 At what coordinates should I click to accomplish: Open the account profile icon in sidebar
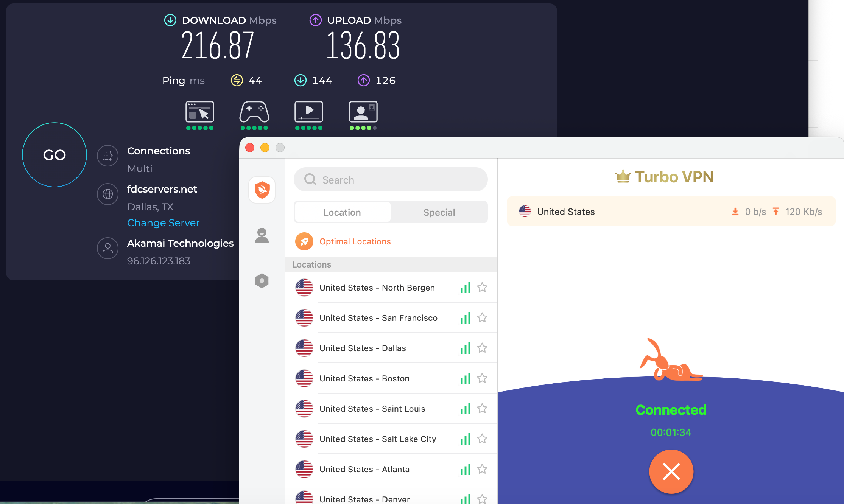[262, 235]
